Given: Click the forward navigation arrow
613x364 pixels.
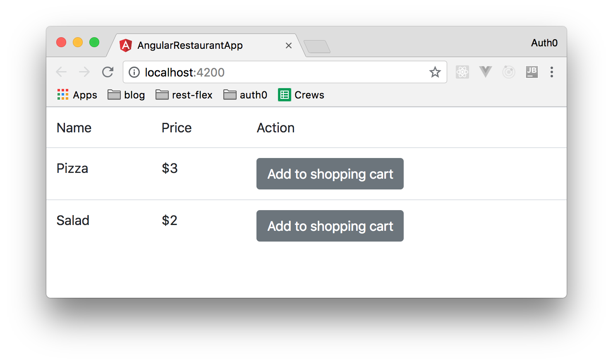Looking at the screenshot, I should (84, 72).
